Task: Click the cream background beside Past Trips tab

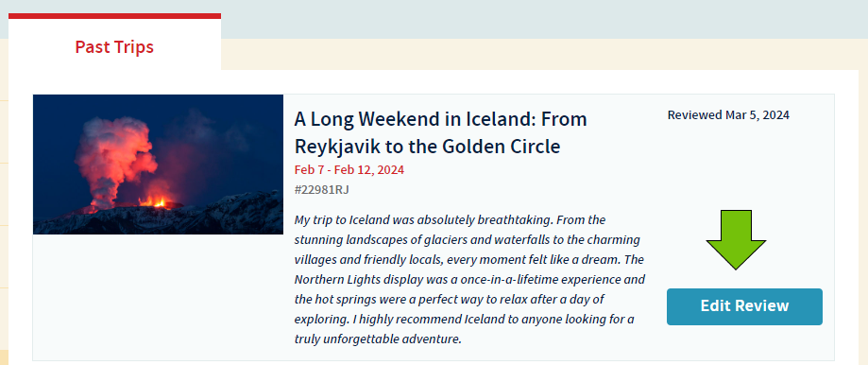Action: pyautogui.click(x=542, y=54)
